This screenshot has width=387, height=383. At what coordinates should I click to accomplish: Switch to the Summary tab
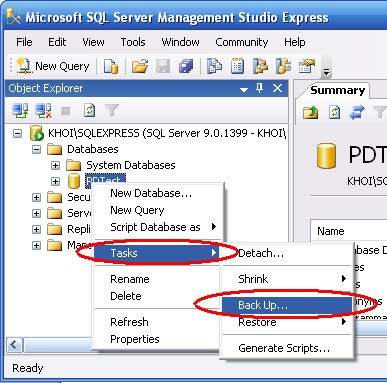(337, 91)
